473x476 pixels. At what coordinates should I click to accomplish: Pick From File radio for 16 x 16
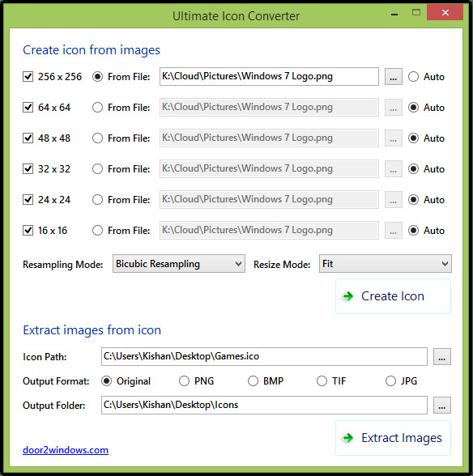[97, 231]
